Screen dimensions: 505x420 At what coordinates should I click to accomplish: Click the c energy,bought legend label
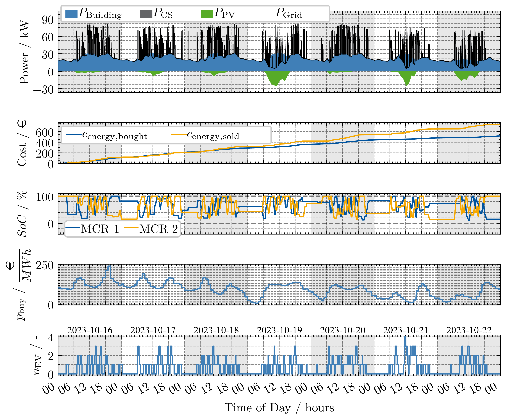point(115,135)
